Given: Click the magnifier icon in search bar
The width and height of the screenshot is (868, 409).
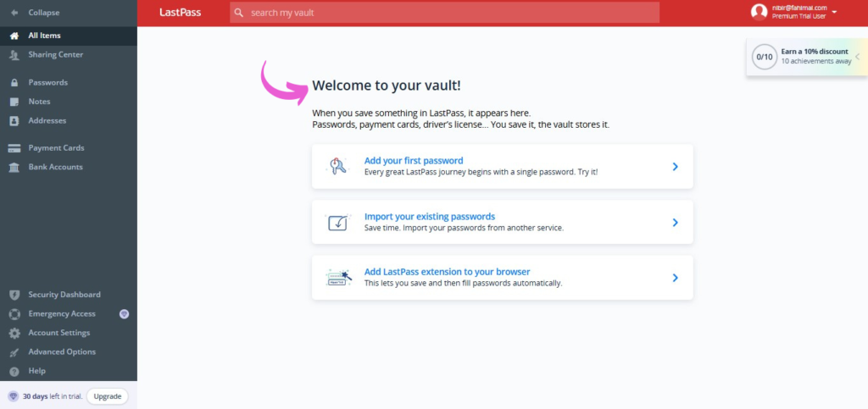Looking at the screenshot, I should coord(238,12).
